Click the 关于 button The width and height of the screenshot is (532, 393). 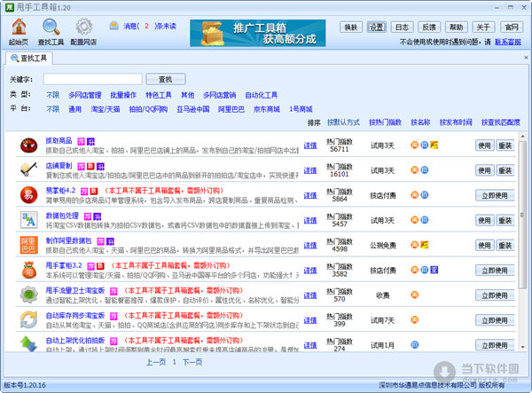tap(483, 28)
